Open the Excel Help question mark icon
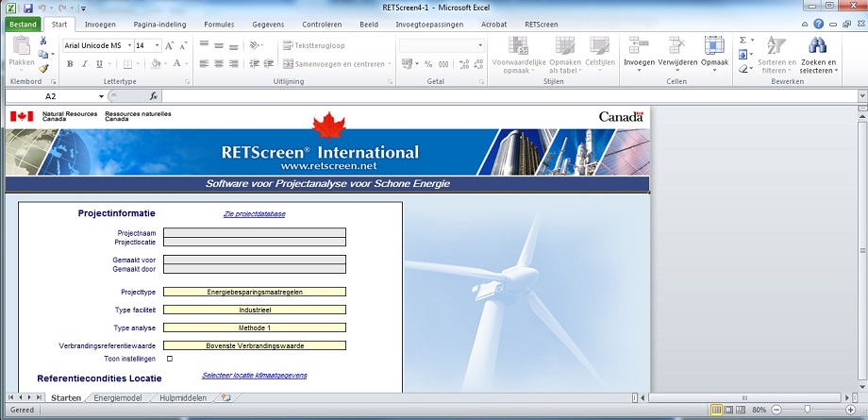Image resolution: width=868 pixels, height=420 pixels. pos(818,24)
